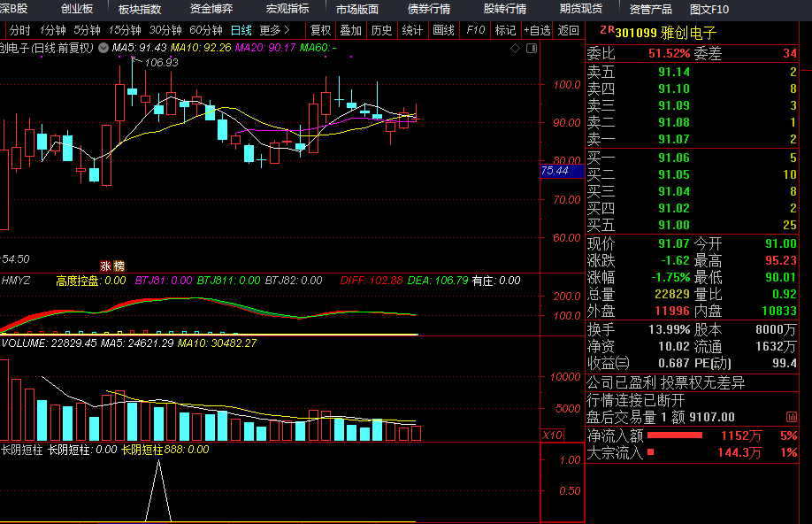The height and width of the screenshot is (524, 812).
Task: Click the 长阴短柱 indicator name
Action: click(x=22, y=450)
